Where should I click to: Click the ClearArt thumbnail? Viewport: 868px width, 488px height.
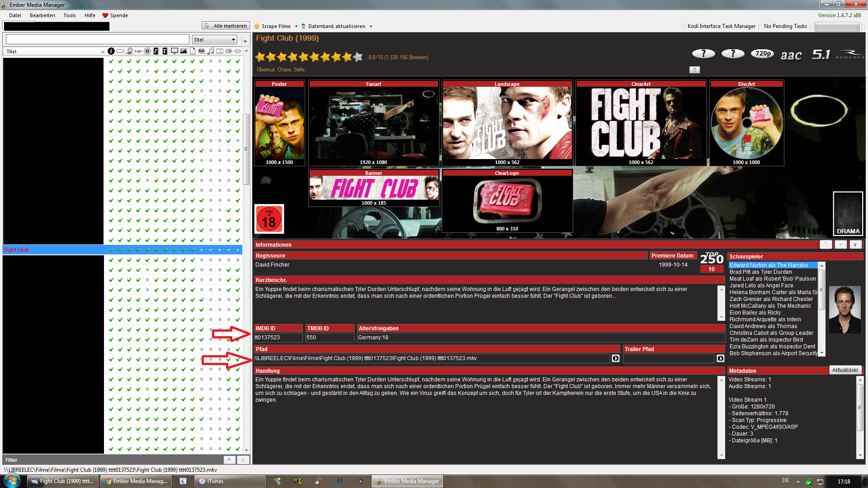pyautogui.click(x=641, y=123)
